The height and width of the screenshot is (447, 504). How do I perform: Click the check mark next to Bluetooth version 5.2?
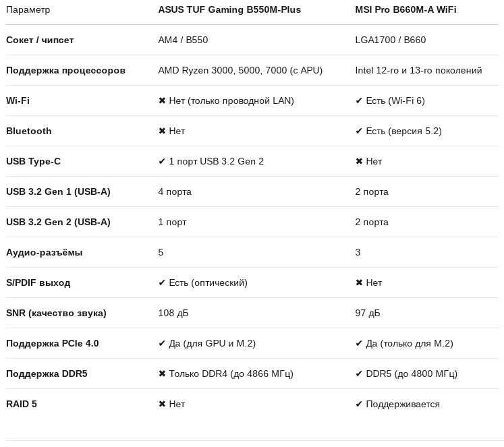click(359, 131)
